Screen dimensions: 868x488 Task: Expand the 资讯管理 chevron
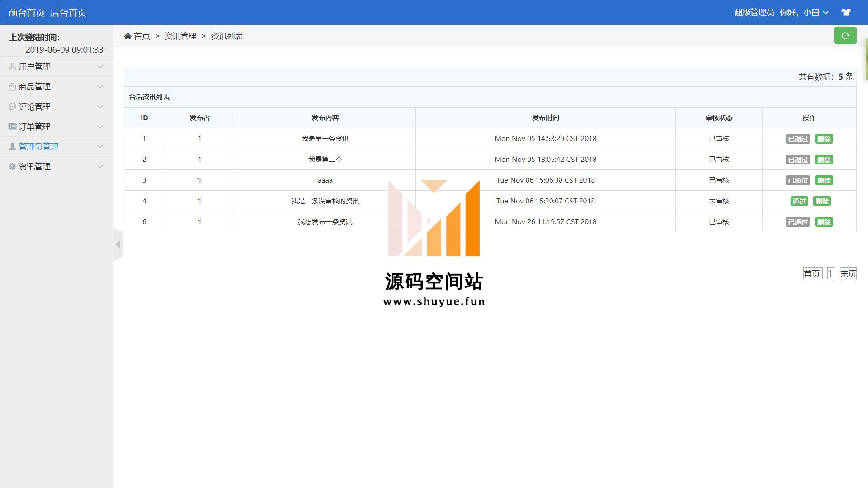coord(100,166)
